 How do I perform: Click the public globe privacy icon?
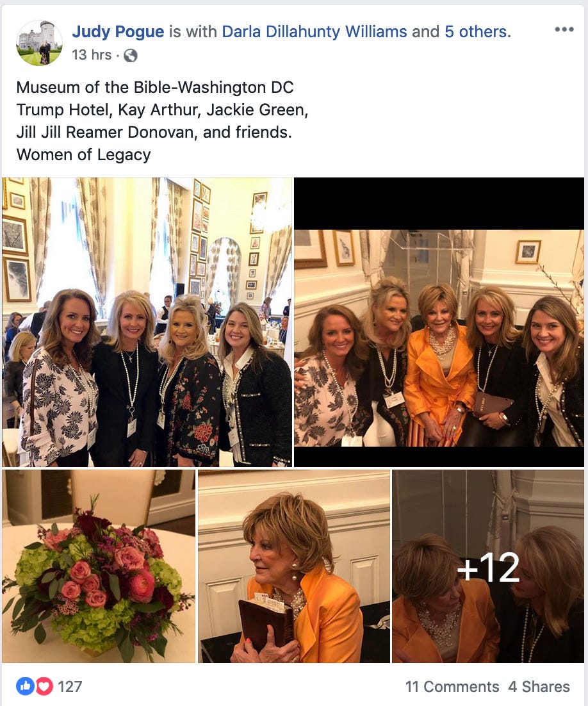131,55
